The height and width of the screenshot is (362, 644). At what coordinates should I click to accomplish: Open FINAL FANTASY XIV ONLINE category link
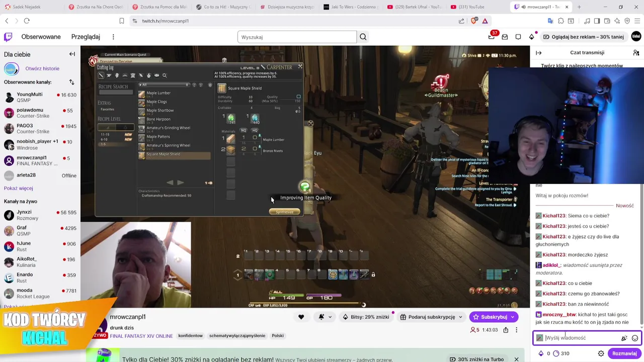pyautogui.click(x=141, y=336)
